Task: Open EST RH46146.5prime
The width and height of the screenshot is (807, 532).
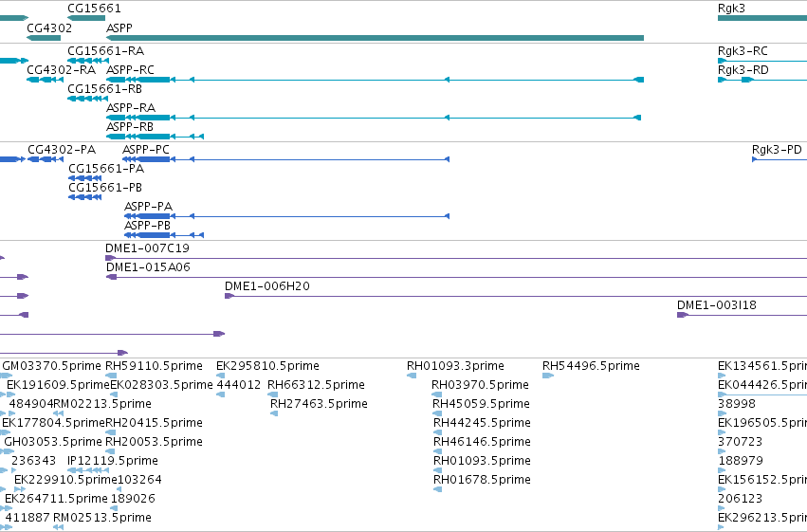Action: click(x=482, y=442)
